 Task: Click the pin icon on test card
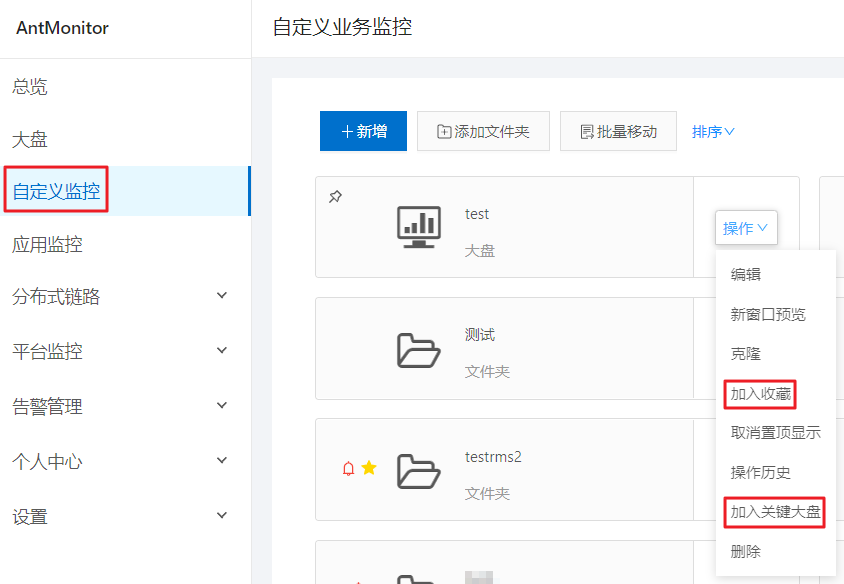pos(335,196)
